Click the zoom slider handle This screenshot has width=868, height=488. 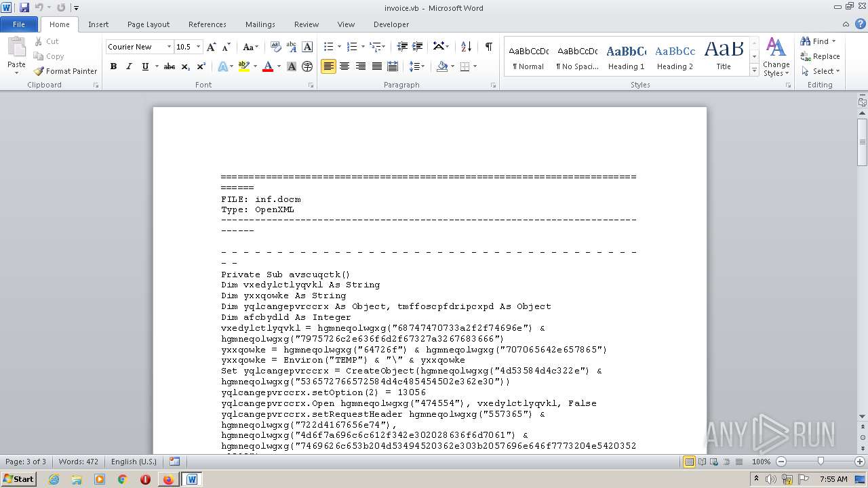pyautogui.click(x=821, y=462)
